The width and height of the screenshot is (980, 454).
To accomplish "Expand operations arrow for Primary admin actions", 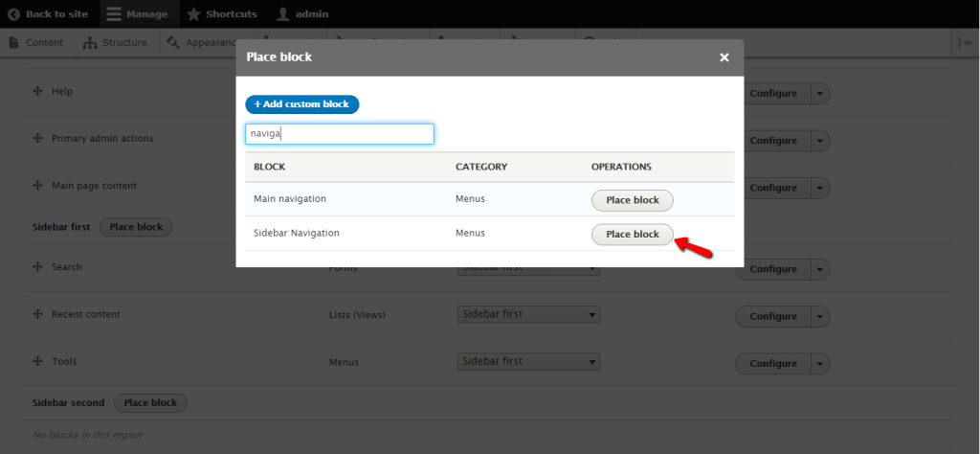I will coord(820,141).
